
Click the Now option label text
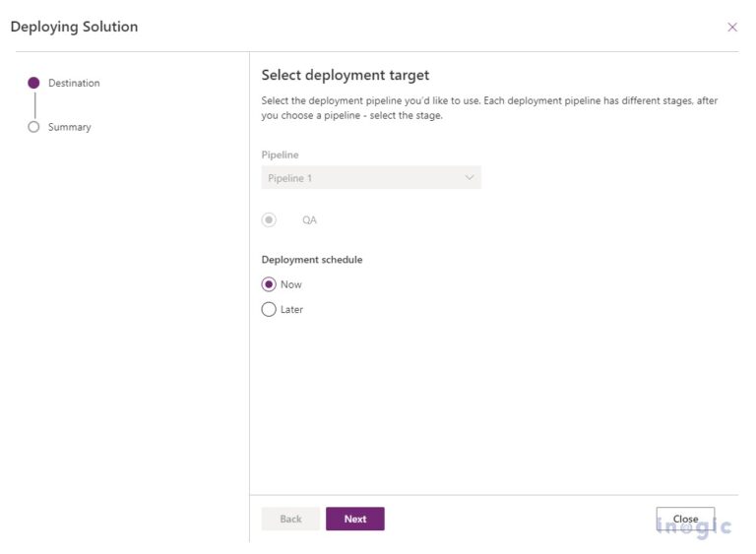pyautogui.click(x=291, y=284)
